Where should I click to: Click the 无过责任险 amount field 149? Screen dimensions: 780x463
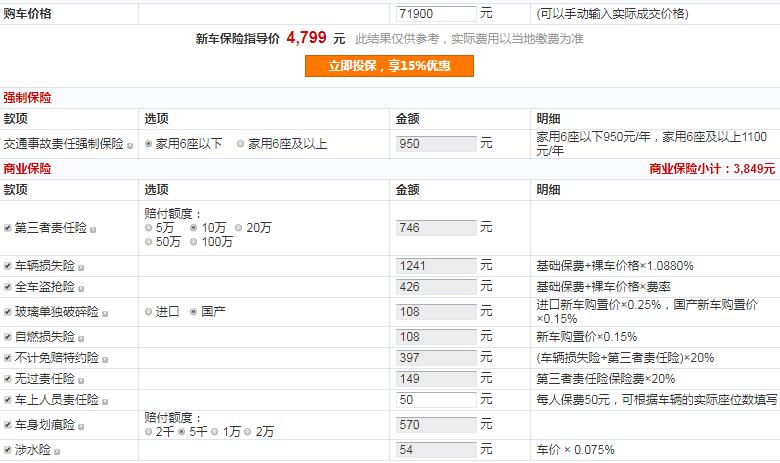[x=436, y=379]
